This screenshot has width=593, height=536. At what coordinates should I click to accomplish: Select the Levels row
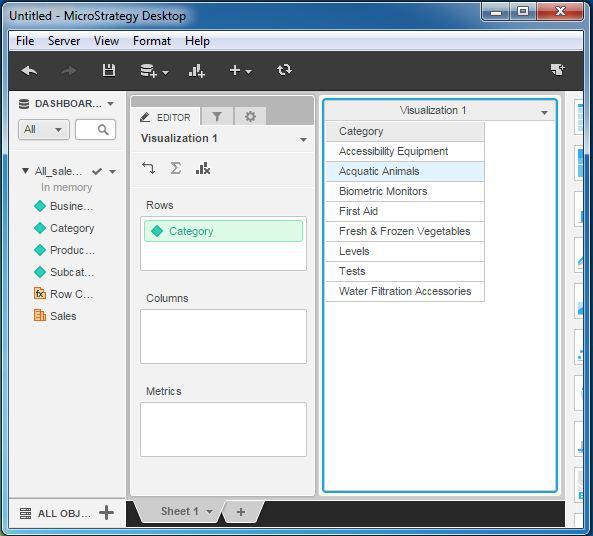pyautogui.click(x=405, y=252)
